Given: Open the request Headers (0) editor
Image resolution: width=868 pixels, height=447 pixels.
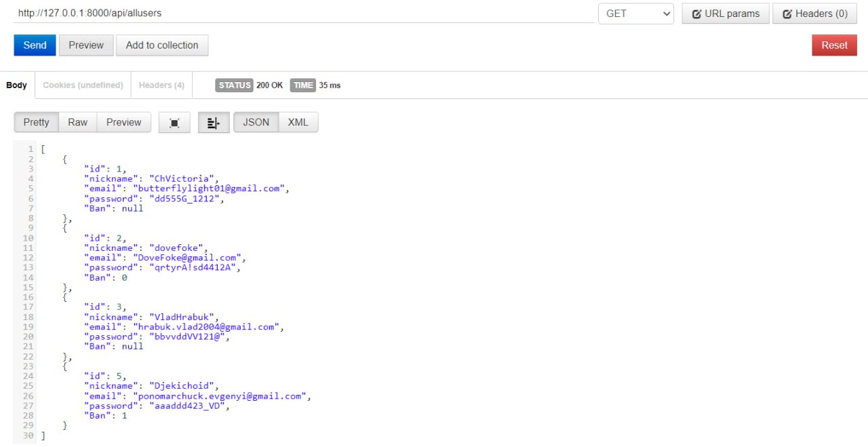Looking at the screenshot, I should coord(814,14).
